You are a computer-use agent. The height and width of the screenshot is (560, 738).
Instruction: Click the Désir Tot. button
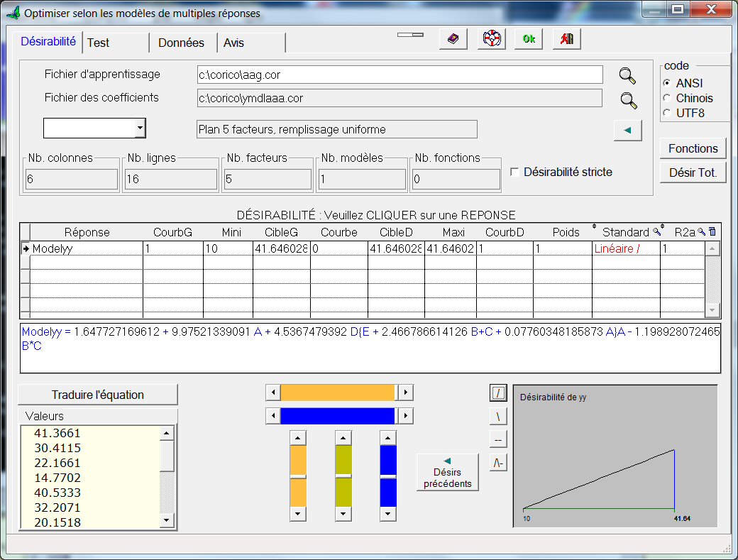pos(693,172)
